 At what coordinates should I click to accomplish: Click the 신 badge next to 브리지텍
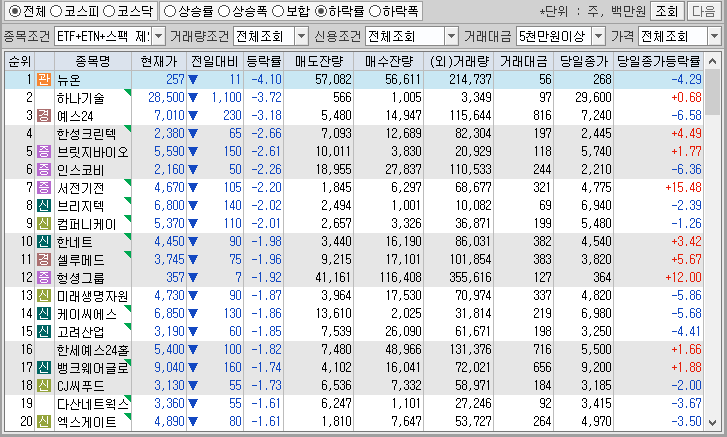pos(44,205)
